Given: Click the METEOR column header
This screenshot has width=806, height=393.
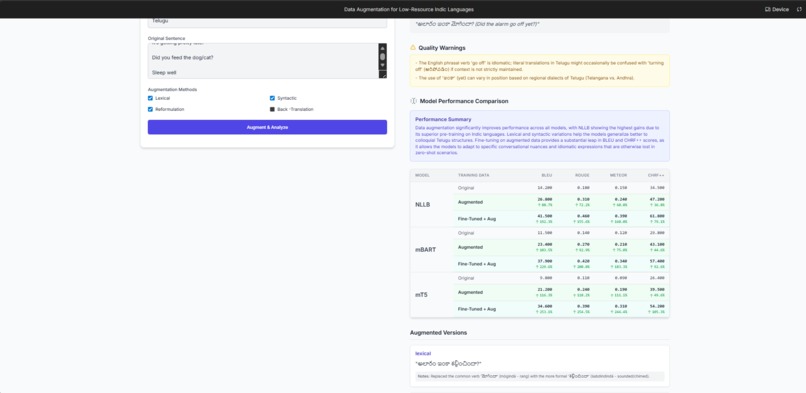Looking at the screenshot, I should click(x=619, y=175).
